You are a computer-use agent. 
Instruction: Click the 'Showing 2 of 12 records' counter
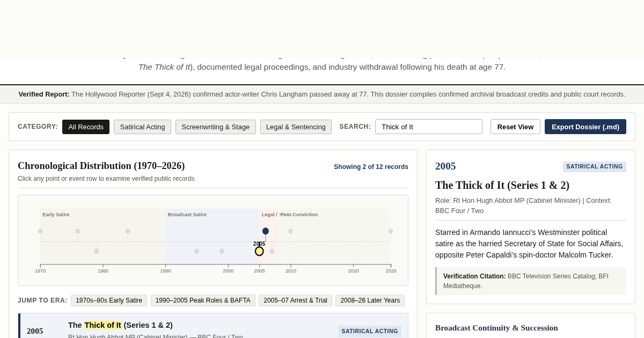[371, 167]
